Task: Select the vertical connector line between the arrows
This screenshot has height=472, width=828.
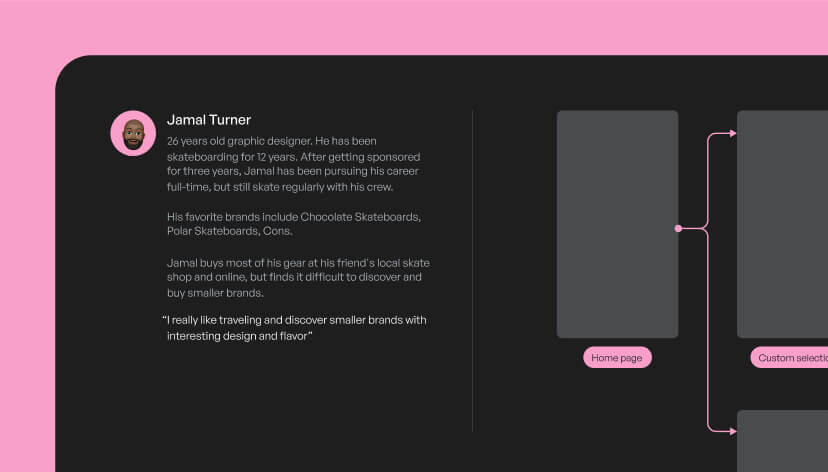Action: (x=708, y=330)
